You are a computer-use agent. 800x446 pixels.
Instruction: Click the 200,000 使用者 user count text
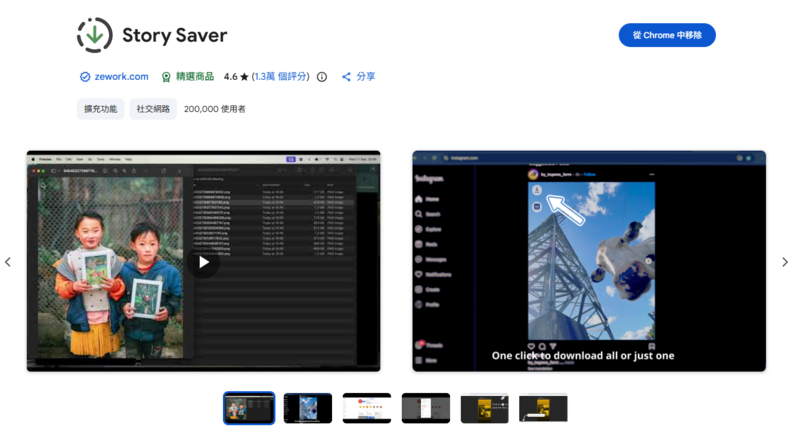click(215, 109)
